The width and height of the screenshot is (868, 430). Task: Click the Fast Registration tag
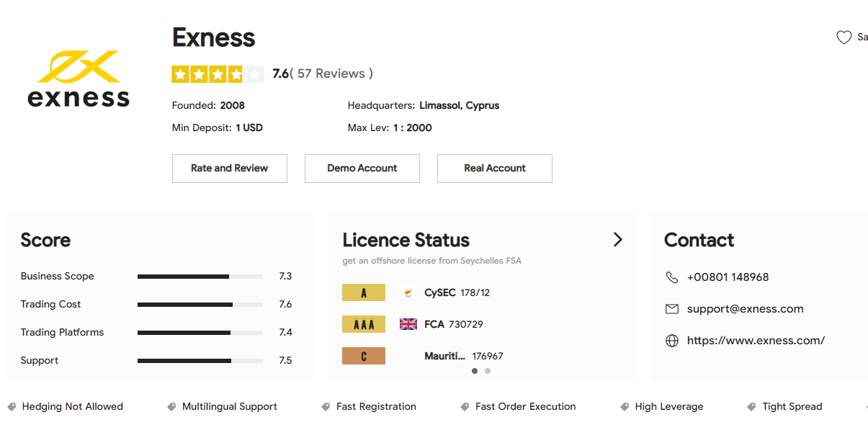click(x=376, y=407)
